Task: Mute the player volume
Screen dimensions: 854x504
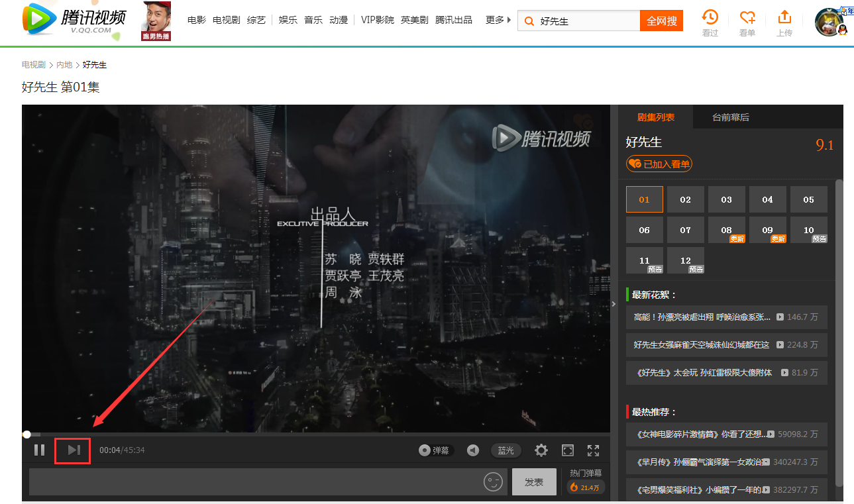Action: [x=472, y=450]
